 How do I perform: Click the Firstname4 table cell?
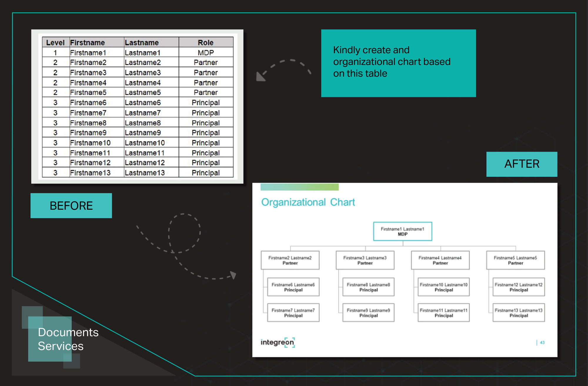pyautogui.click(x=97, y=82)
